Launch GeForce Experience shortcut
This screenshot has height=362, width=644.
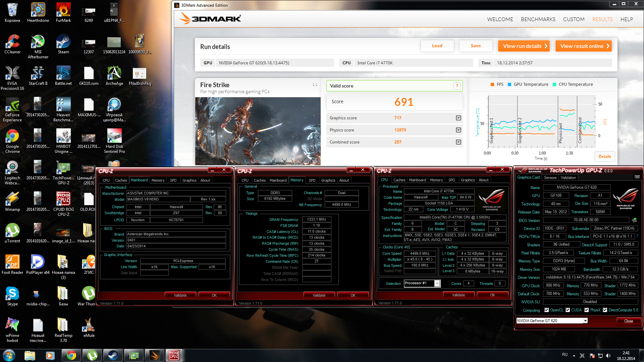12,110
